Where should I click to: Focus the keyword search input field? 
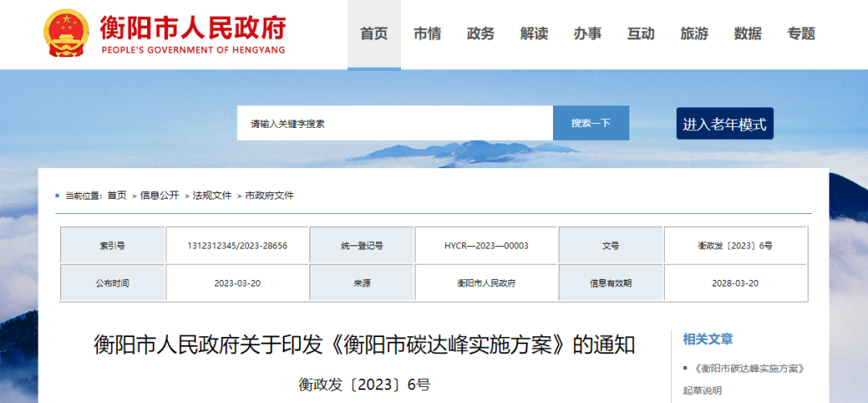[395, 123]
